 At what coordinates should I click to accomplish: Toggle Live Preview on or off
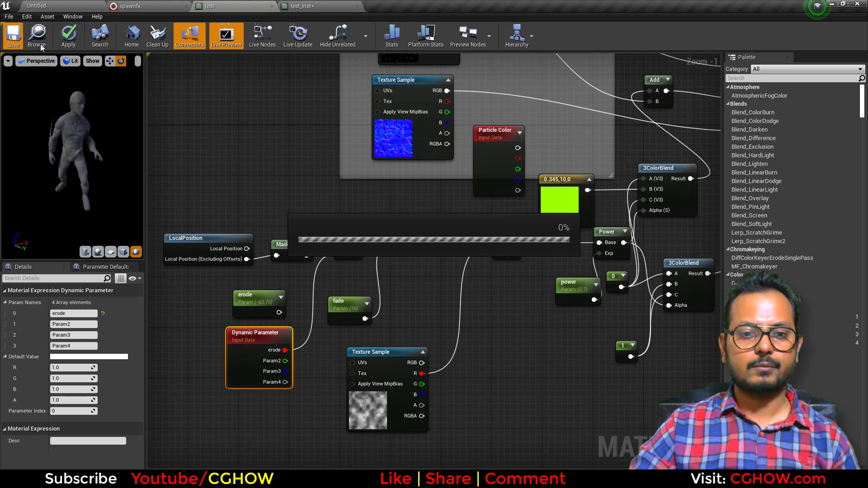(x=226, y=36)
